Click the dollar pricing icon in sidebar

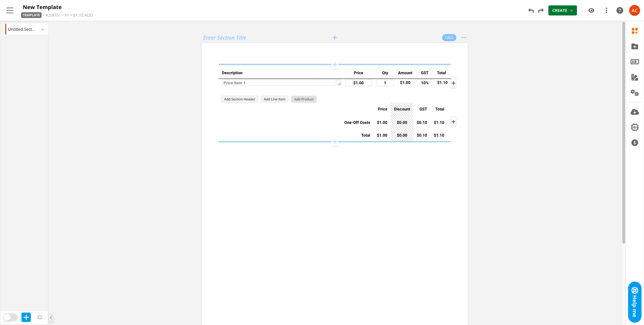(634, 143)
